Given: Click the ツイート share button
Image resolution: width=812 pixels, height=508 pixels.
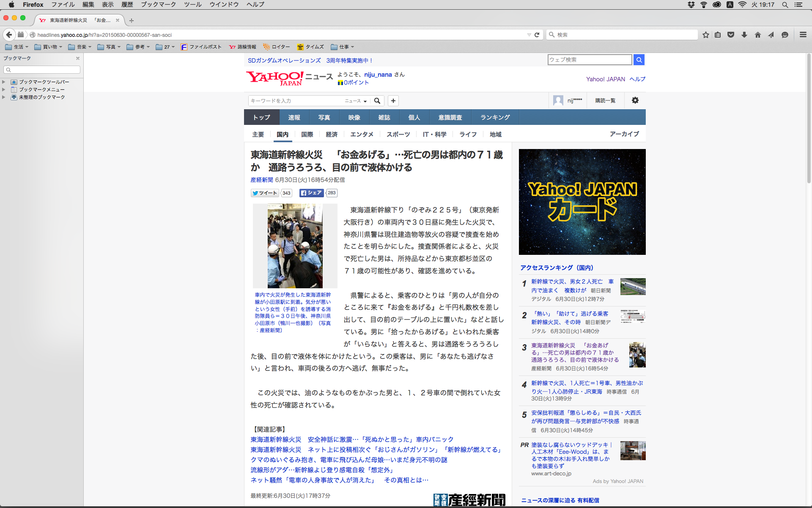Looking at the screenshot, I should click(x=265, y=193).
